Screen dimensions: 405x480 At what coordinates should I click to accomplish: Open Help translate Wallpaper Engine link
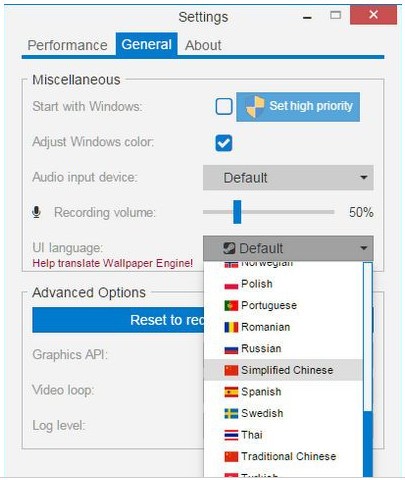113,263
